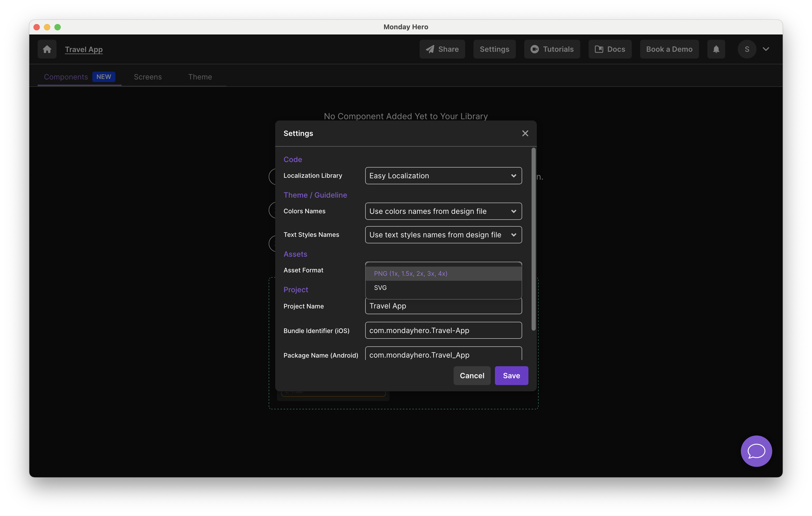Switch to the Screens tab
The height and width of the screenshot is (516, 812).
pos(148,77)
